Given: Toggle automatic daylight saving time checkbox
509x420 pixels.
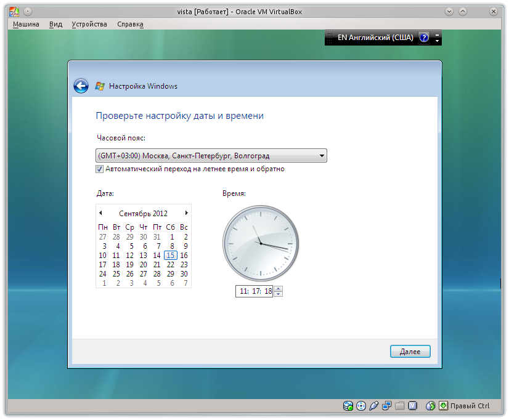Looking at the screenshot, I should (x=100, y=169).
